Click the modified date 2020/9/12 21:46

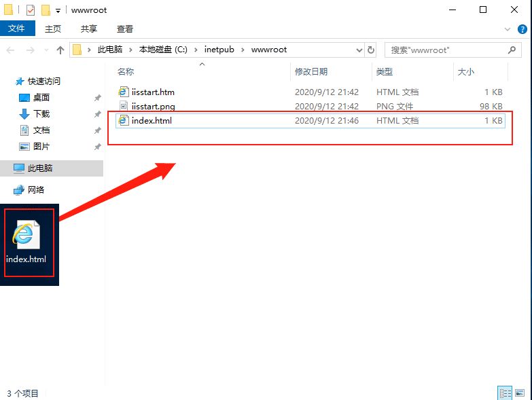(326, 121)
